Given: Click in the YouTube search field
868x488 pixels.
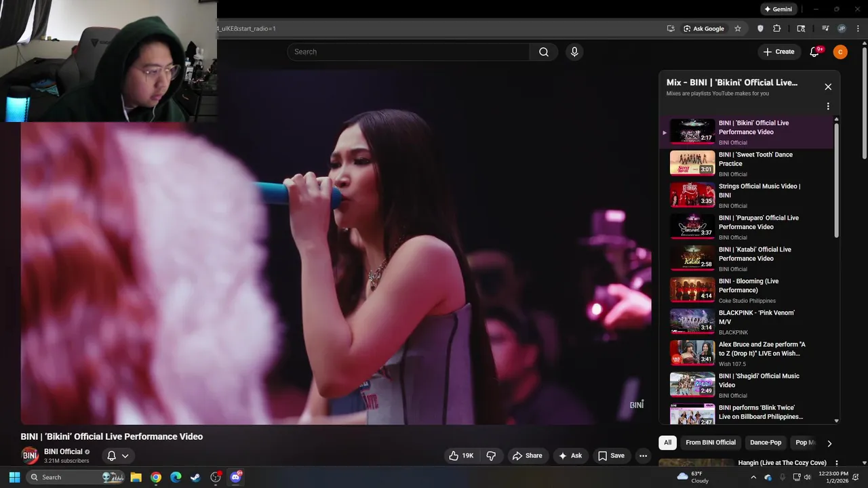Looking at the screenshot, I should 408,52.
